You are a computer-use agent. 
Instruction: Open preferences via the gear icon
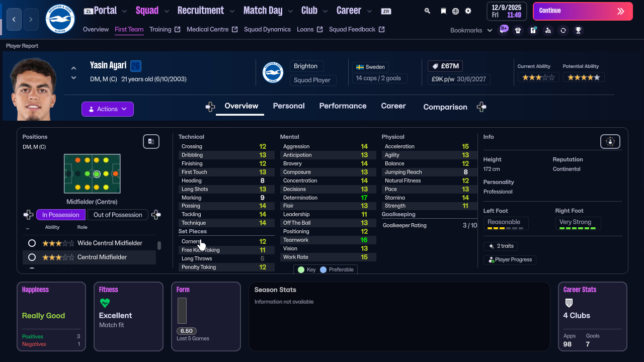point(468,10)
